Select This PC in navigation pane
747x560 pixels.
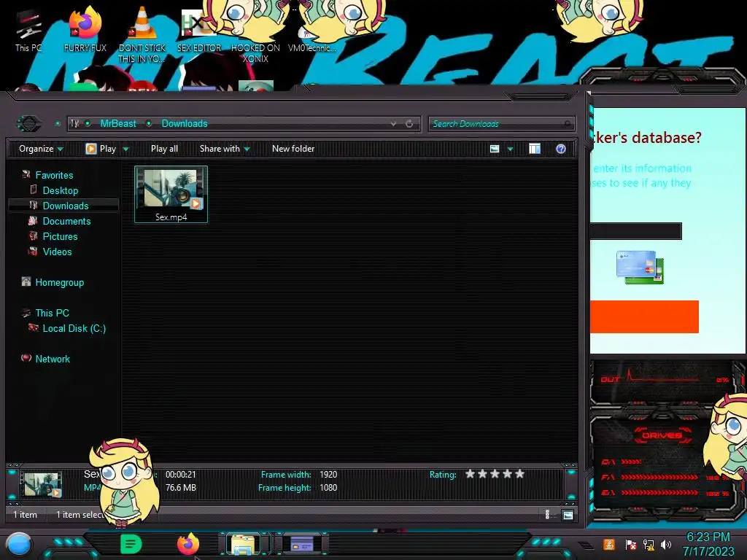point(52,313)
